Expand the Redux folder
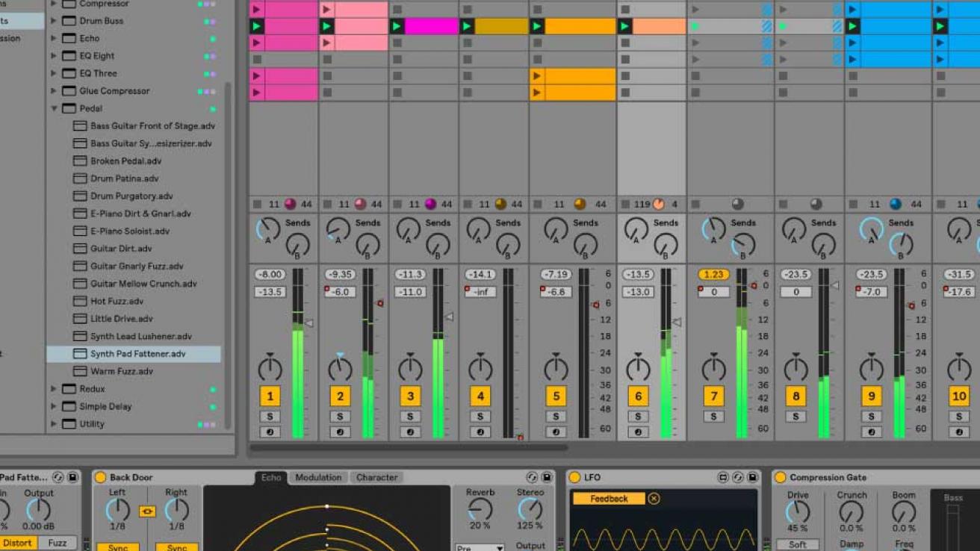Viewport: 980px width, 551px height. coord(54,389)
